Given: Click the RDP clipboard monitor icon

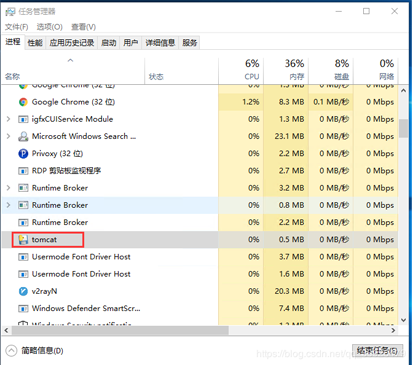Looking at the screenshot, I should pyautogui.click(x=23, y=171).
